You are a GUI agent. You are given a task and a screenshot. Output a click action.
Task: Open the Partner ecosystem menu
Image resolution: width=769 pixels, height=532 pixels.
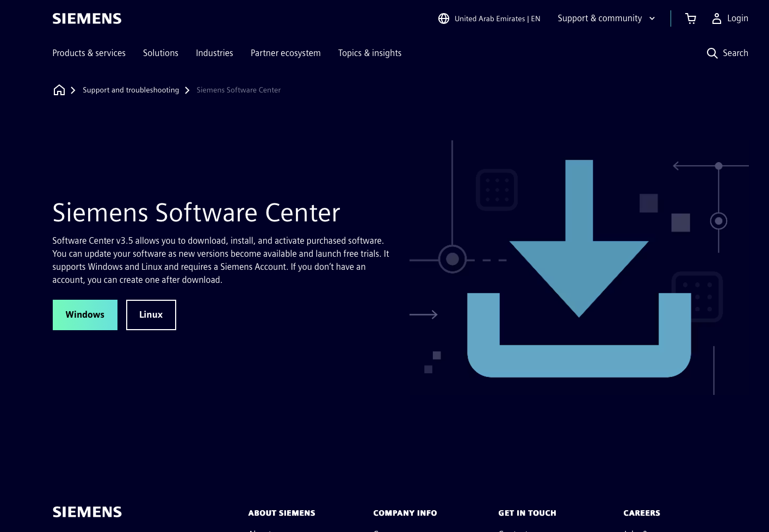286,53
